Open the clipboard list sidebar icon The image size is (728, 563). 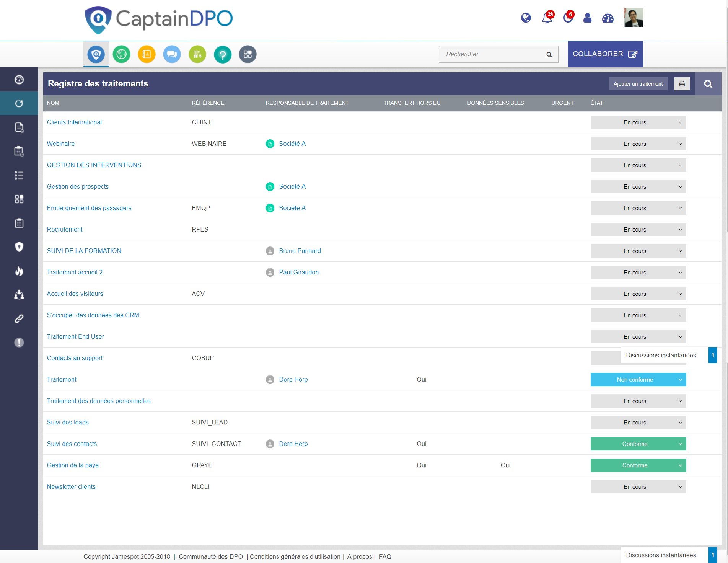coord(19,151)
